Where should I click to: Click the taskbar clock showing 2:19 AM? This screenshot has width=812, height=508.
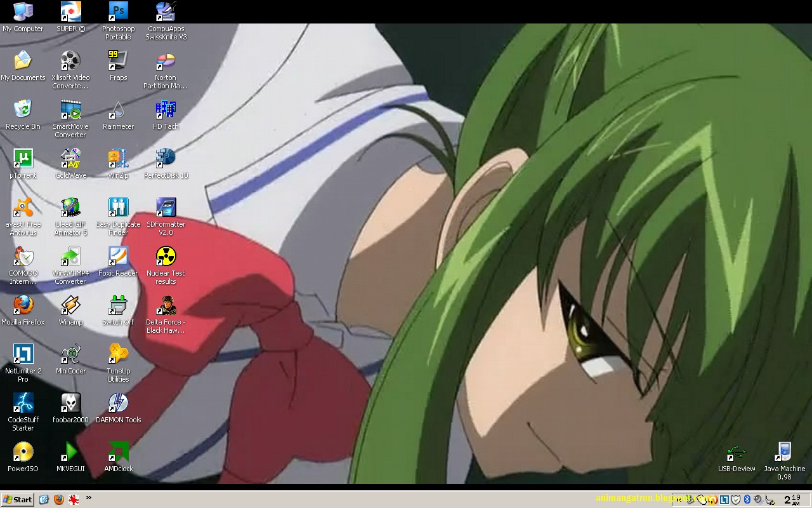click(793, 500)
